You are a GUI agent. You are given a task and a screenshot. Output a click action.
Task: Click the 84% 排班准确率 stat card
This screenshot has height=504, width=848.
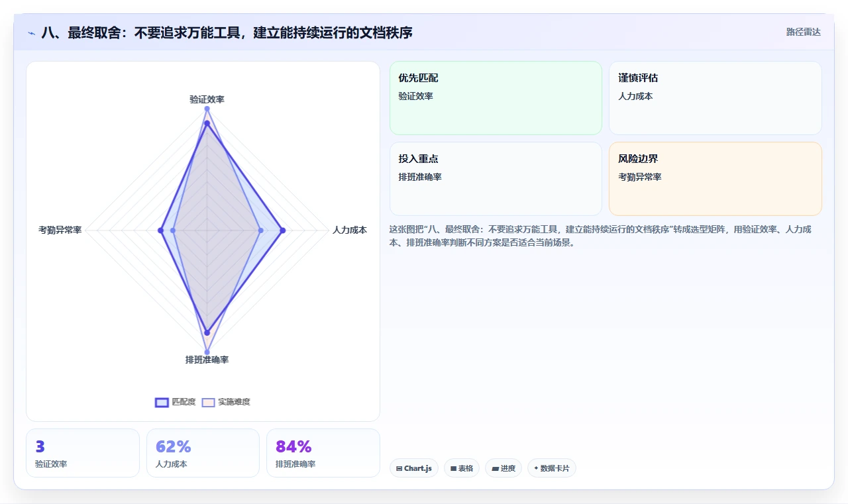click(323, 453)
